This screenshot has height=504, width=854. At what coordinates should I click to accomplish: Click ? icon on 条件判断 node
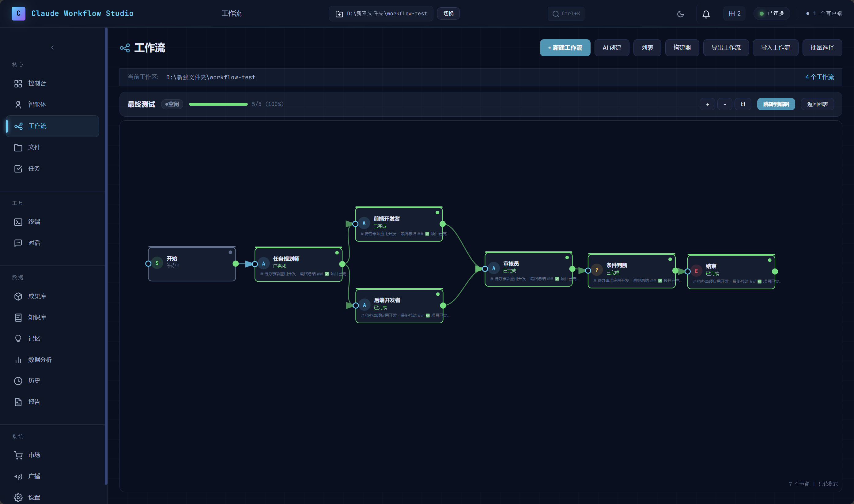click(x=597, y=270)
